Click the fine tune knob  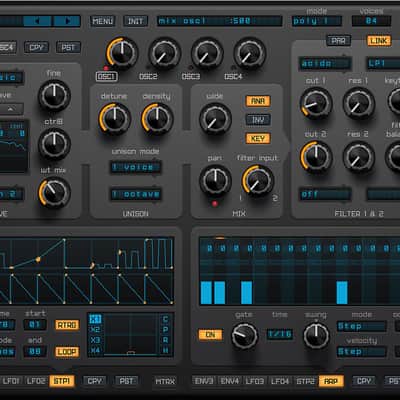click(x=54, y=96)
